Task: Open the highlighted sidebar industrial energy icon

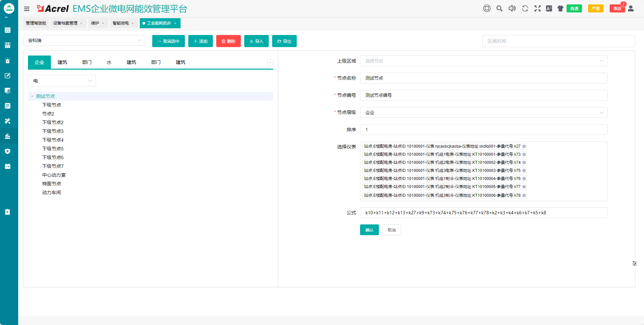Action: (x=7, y=136)
